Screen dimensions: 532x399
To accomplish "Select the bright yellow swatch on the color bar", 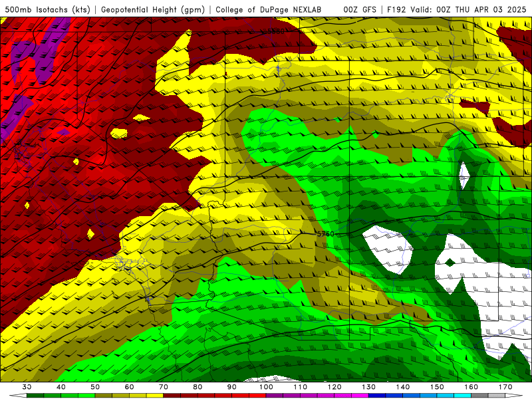I will [x=155, y=396].
